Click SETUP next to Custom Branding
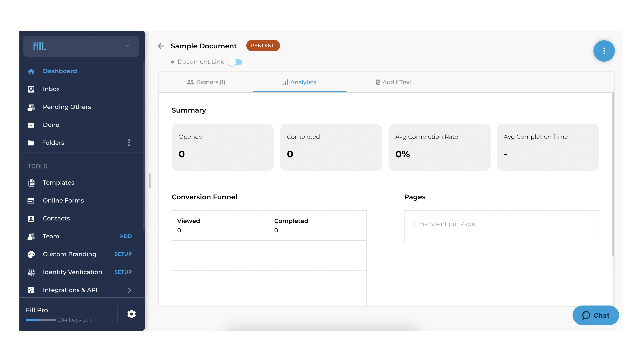This screenshot has height=362, width=644. (x=123, y=254)
